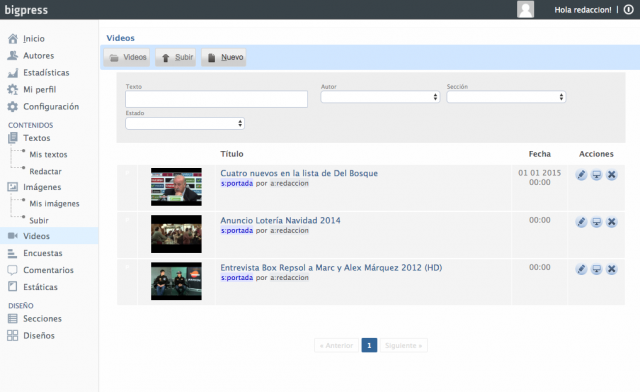Edit video Cuatro nuevos en la lista

581,175
